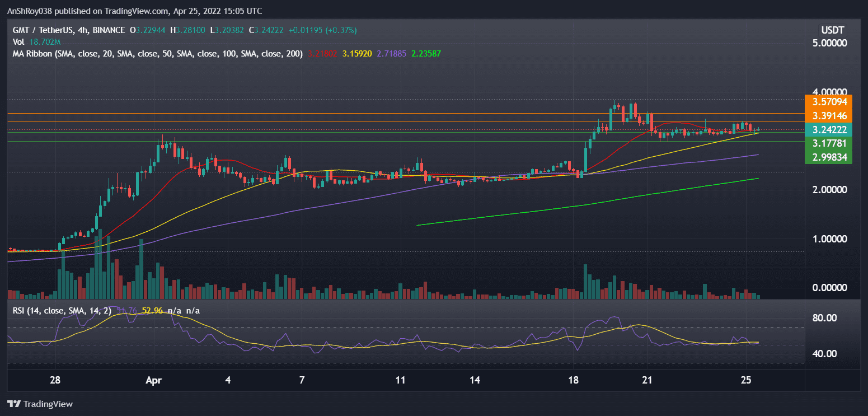Select the orange 3.57094 price flag

[828, 102]
